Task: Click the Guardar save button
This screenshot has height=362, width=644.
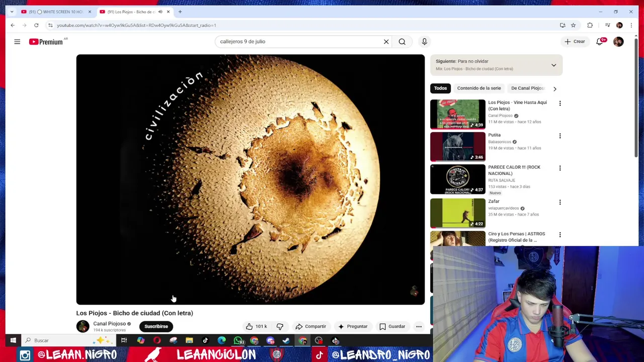Action: point(392,326)
